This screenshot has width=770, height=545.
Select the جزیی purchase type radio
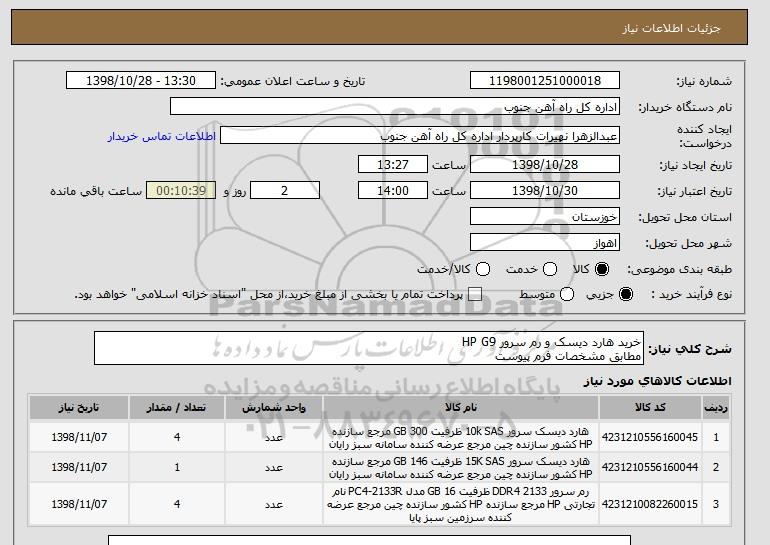click(x=626, y=294)
